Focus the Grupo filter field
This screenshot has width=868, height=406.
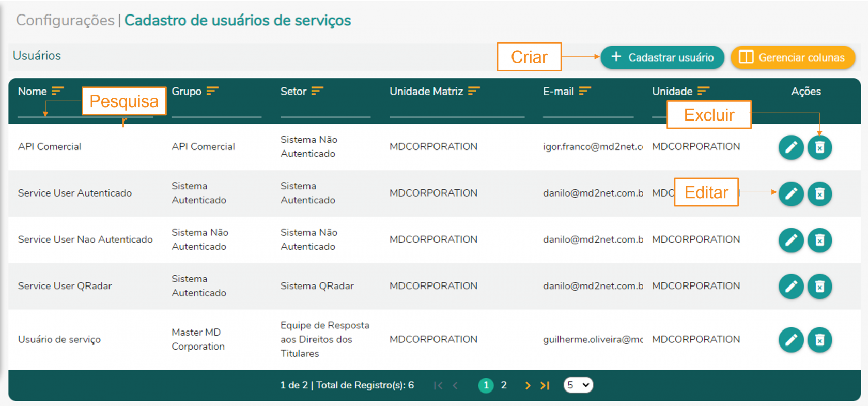(216, 110)
